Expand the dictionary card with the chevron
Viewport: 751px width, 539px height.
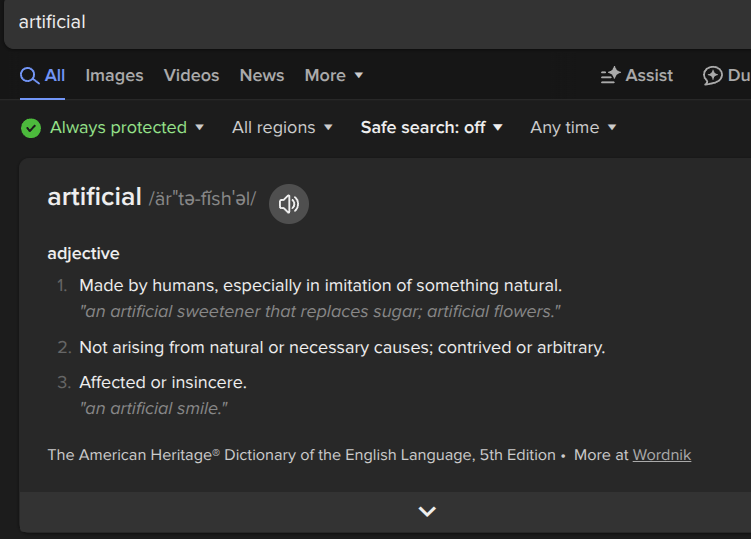(x=427, y=511)
